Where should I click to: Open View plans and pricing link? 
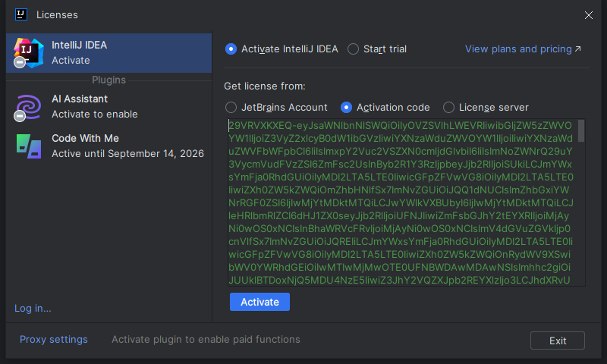518,49
